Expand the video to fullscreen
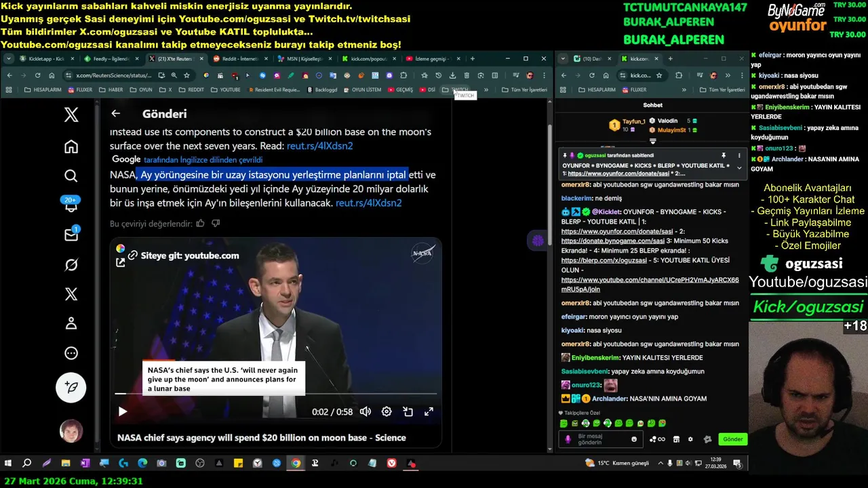 [429, 411]
